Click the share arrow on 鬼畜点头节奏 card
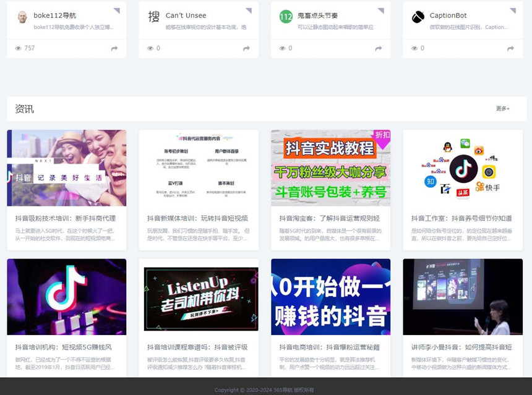This screenshot has width=532, height=395. 379,48
